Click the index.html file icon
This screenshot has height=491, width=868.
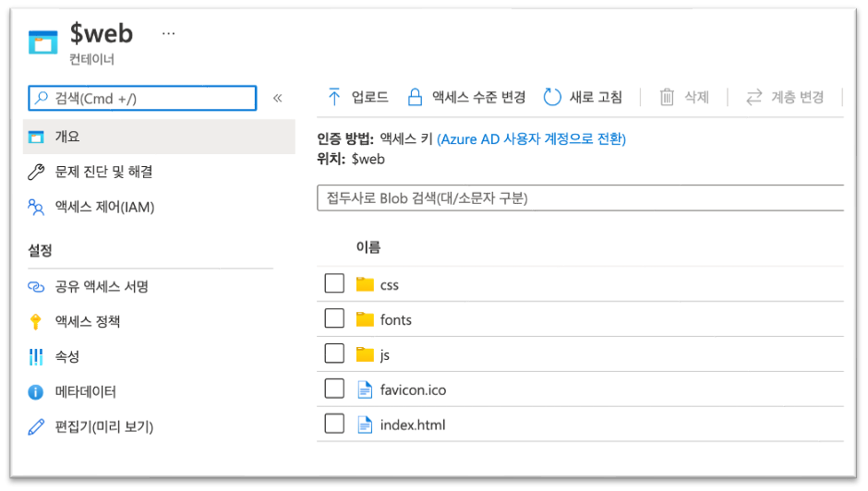pyautogui.click(x=365, y=425)
